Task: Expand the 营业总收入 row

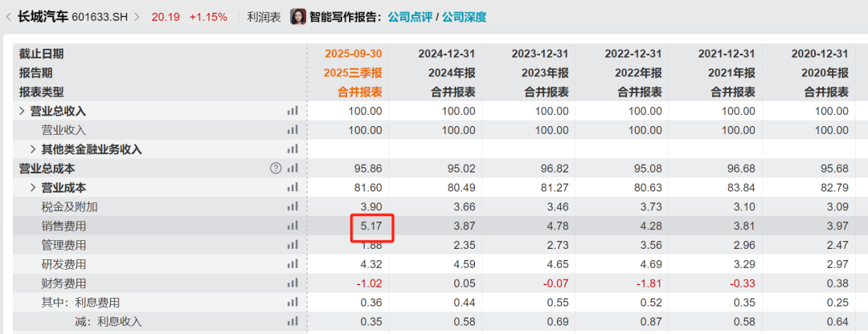Action: 23,111
